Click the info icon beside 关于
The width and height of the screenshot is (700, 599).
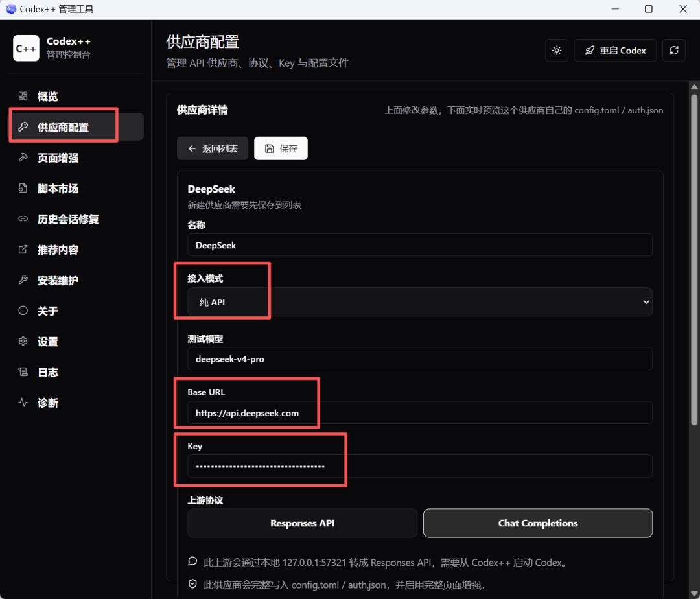23,311
